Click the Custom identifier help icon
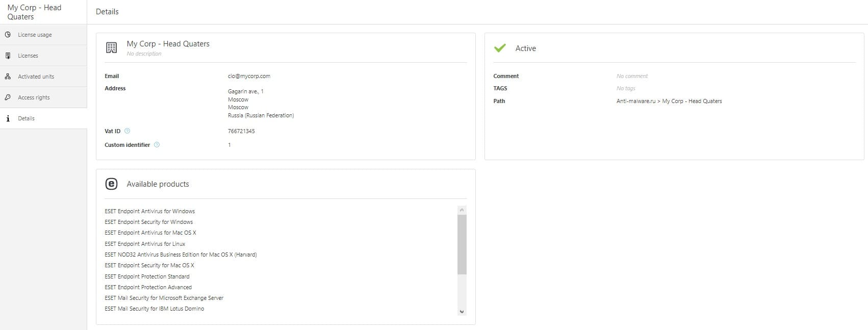Image resolution: width=868 pixels, height=330 pixels. (x=157, y=145)
